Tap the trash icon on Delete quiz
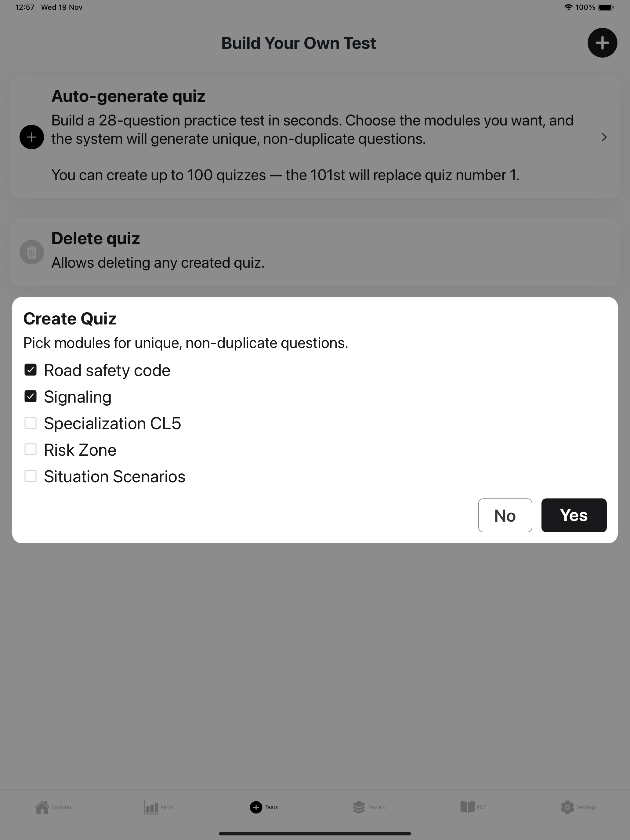 tap(31, 252)
